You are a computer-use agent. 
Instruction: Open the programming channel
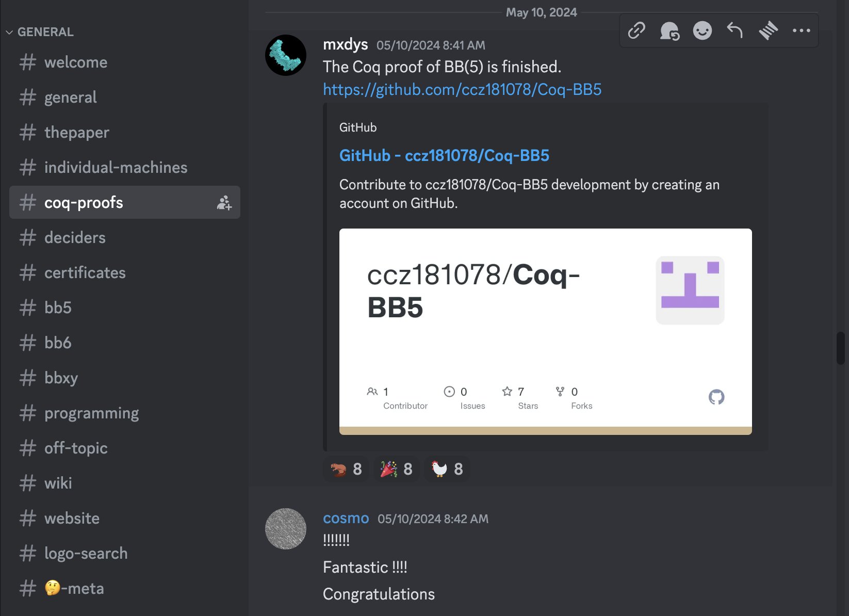(125, 413)
